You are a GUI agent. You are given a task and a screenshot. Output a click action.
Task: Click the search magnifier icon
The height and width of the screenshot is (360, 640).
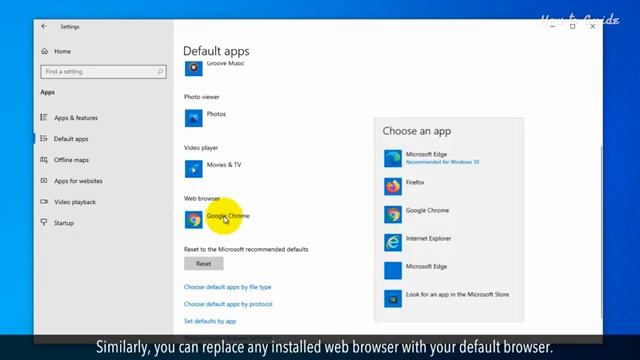coord(160,72)
